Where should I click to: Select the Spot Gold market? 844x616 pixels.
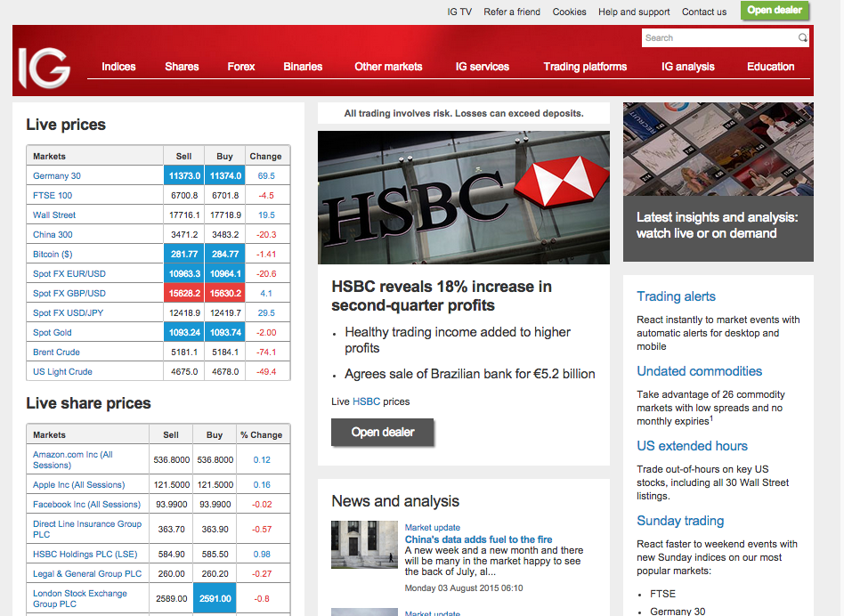point(52,332)
